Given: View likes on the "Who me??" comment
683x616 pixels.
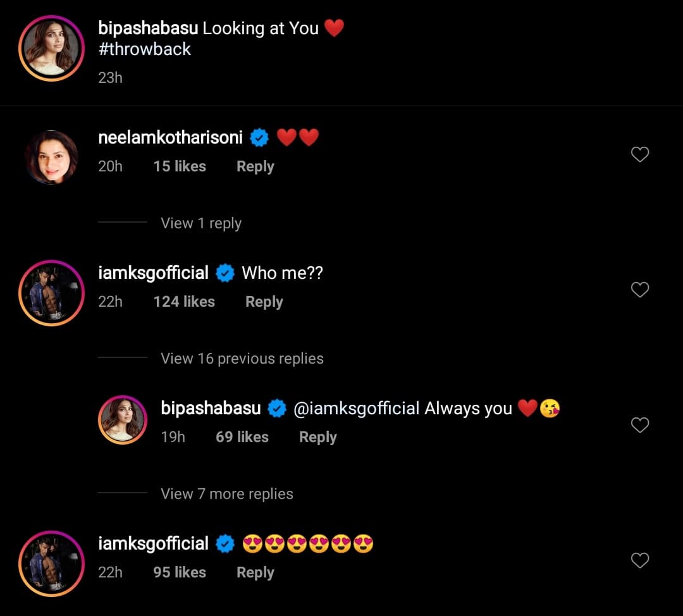Looking at the screenshot, I should [x=184, y=302].
